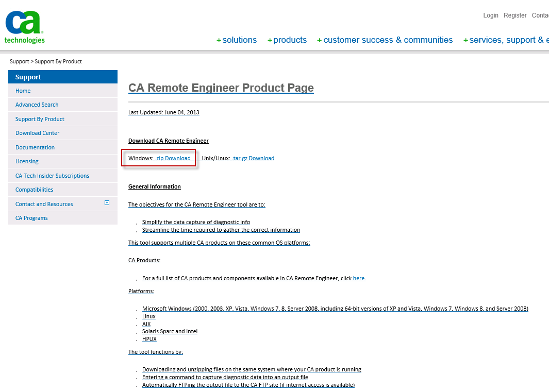Download the Windows .zip file
Screen dimensions: 549x392
pyautogui.click(x=173, y=158)
